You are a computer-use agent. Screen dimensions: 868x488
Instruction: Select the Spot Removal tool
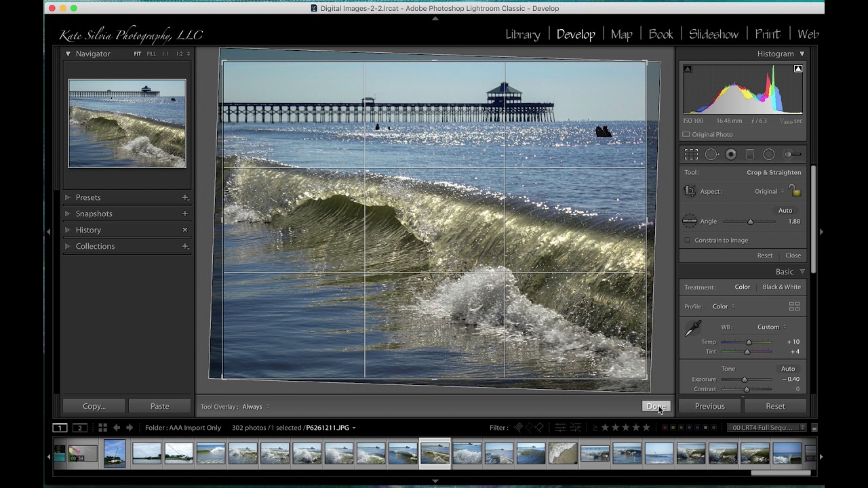pos(711,155)
